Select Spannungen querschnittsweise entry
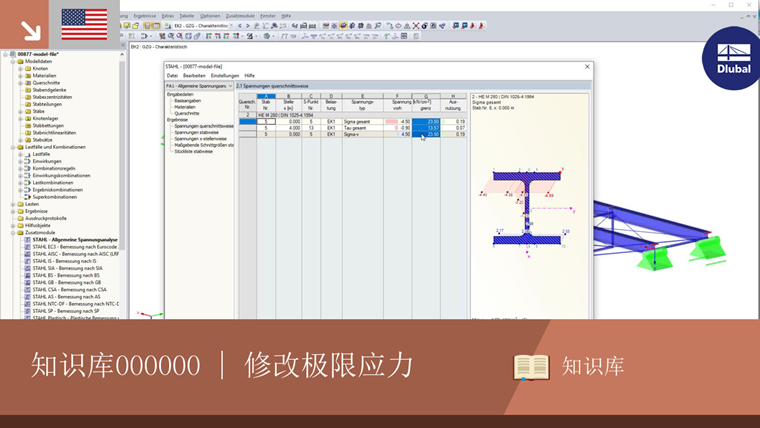The width and height of the screenshot is (760, 428). [204, 126]
